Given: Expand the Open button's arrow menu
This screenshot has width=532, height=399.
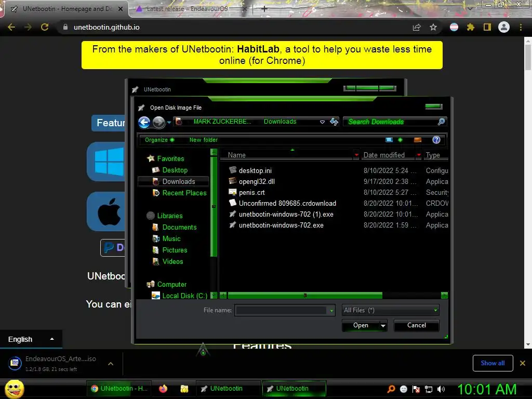Looking at the screenshot, I should [383, 326].
